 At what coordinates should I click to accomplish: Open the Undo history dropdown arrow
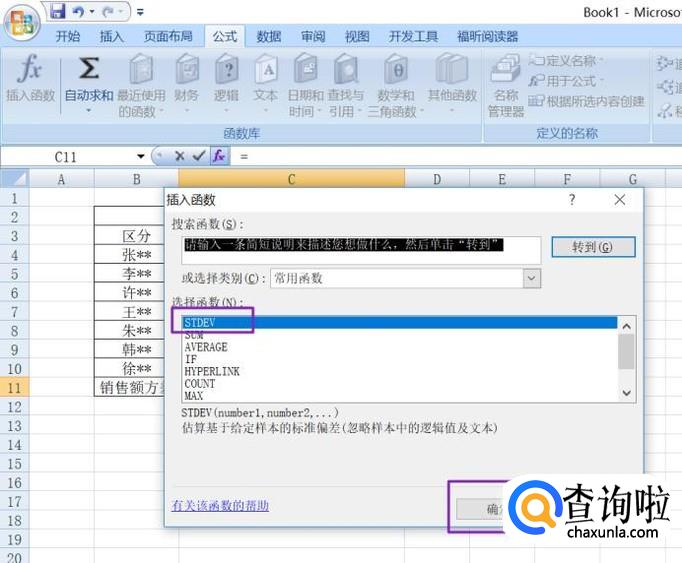pyautogui.click(x=92, y=12)
